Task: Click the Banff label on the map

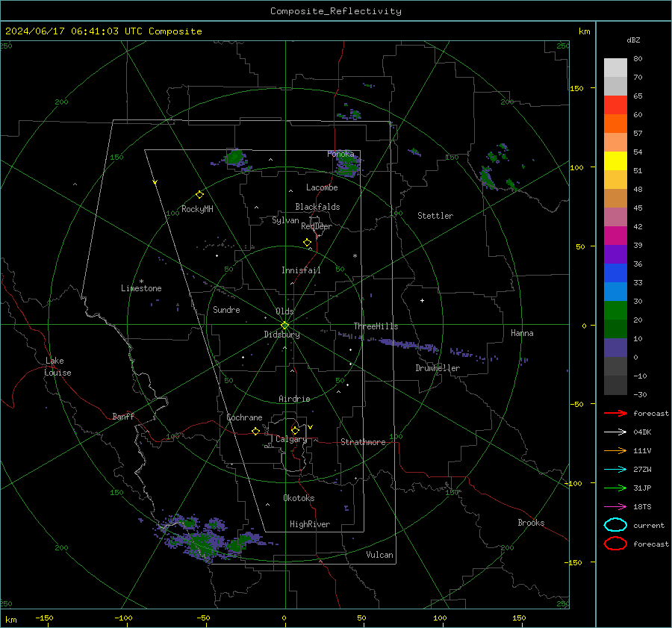Action: [x=123, y=416]
